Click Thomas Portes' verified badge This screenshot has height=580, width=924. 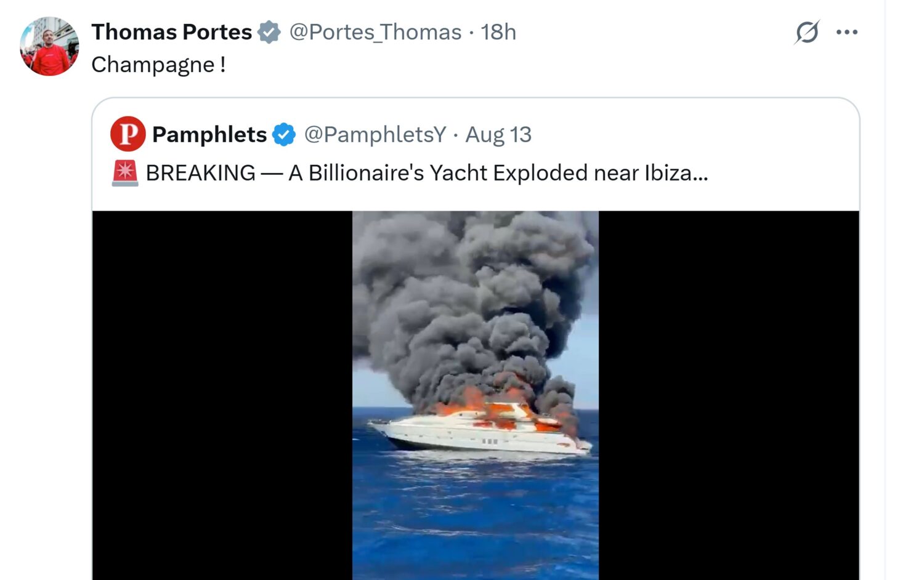[x=269, y=32]
